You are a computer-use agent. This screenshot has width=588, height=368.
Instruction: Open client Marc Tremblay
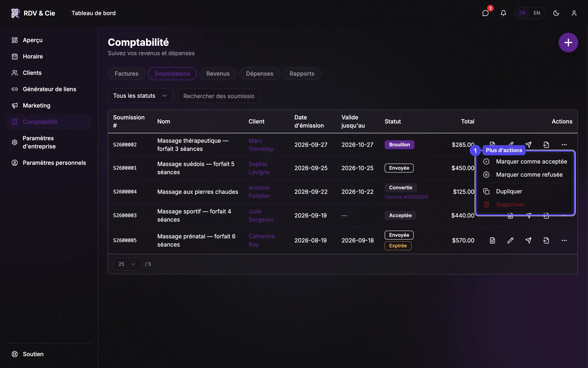pyautogui.click(x=261, y=145)
